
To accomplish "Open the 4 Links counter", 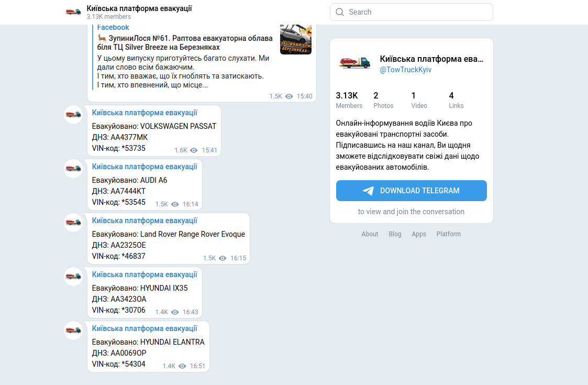I will click(456, 100).
